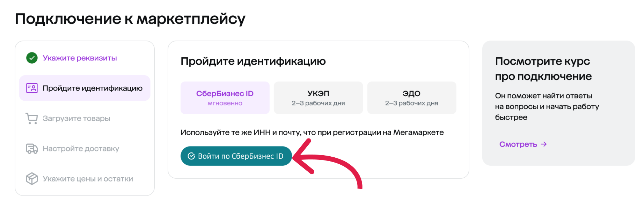Screen dimensions: 644x207
Task: Click the ID card icon in sidebar
Action: pos(32,88)
